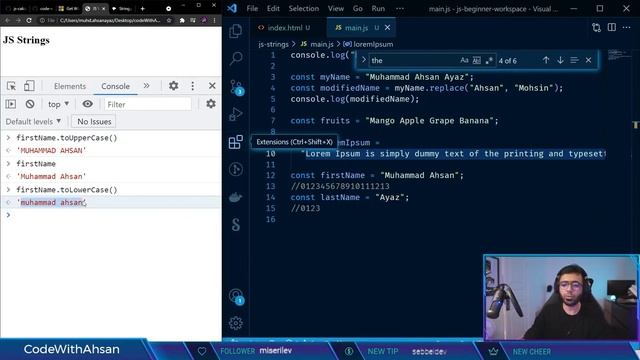Click the inspect element icon in DevTools
Image resolution: width=640 pixels, height=360 pixels.
tap(11, 86)
